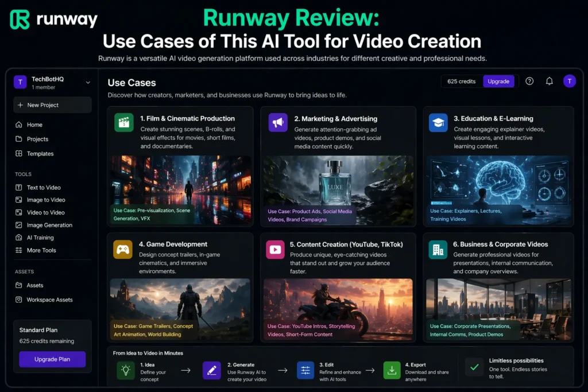Go to Projects menu label

pos(37,139)
